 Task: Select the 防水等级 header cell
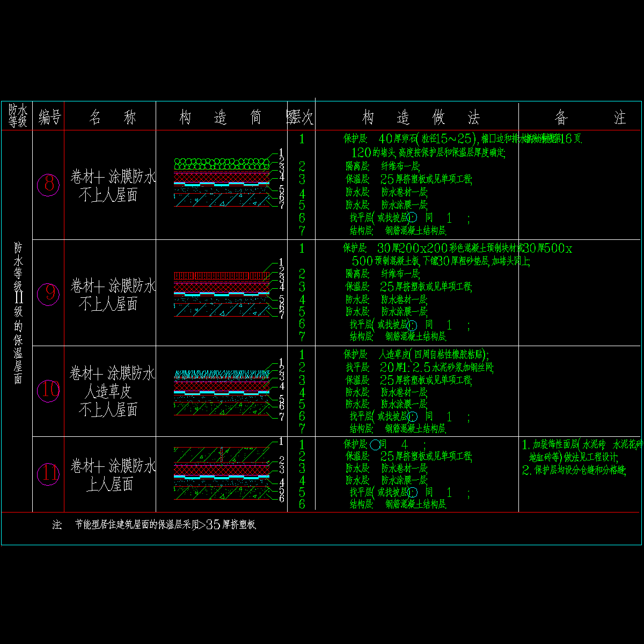[17, 116]
